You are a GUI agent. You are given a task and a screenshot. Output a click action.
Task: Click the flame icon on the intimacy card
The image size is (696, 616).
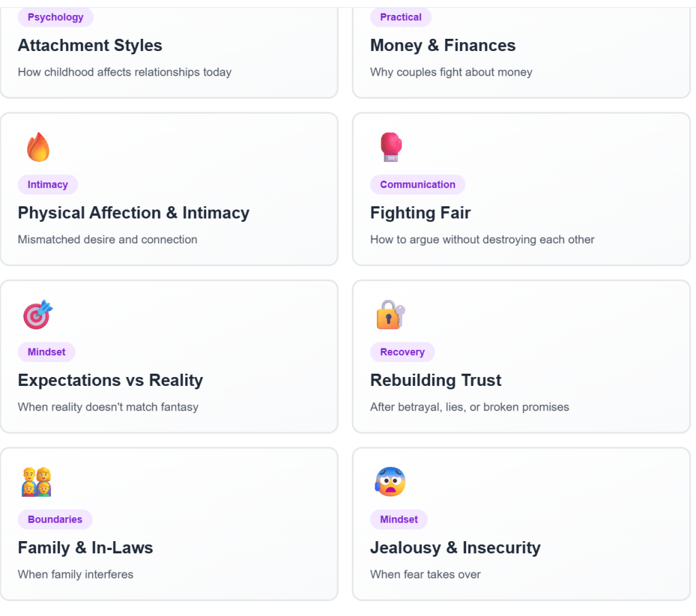[38, 147]
